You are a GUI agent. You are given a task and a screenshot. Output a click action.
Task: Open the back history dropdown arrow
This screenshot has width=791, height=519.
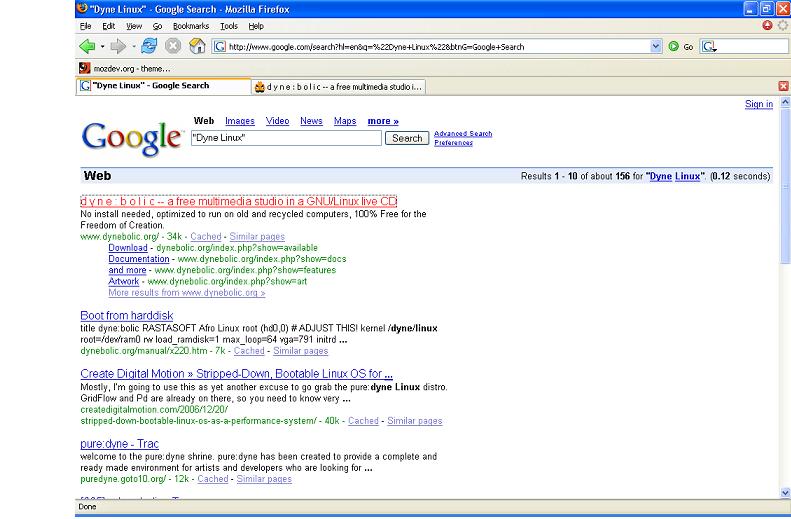(102, 46)
